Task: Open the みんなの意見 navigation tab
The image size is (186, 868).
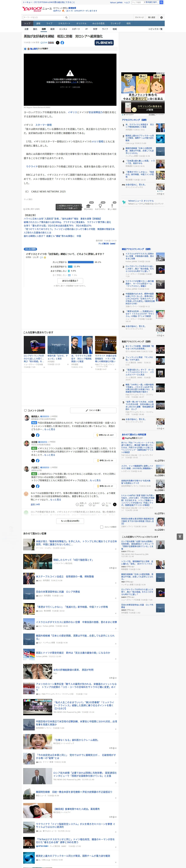Action: (98, 23)
